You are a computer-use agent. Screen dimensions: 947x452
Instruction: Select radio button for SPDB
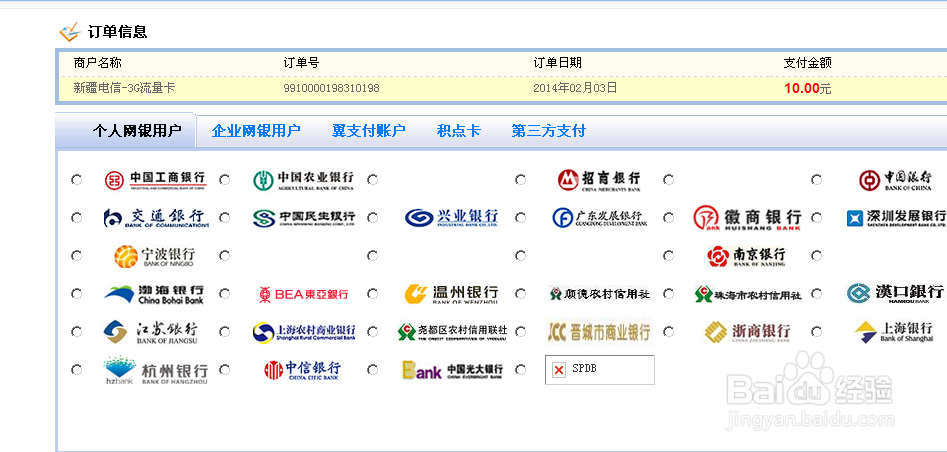pos(521,370)
